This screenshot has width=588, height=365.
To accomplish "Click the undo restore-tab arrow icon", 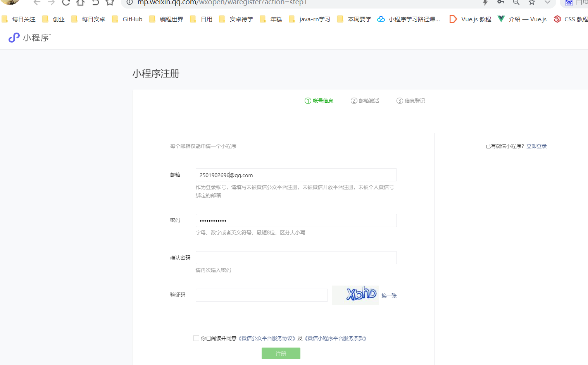I will pyautogui.click(x=95, y=2).
